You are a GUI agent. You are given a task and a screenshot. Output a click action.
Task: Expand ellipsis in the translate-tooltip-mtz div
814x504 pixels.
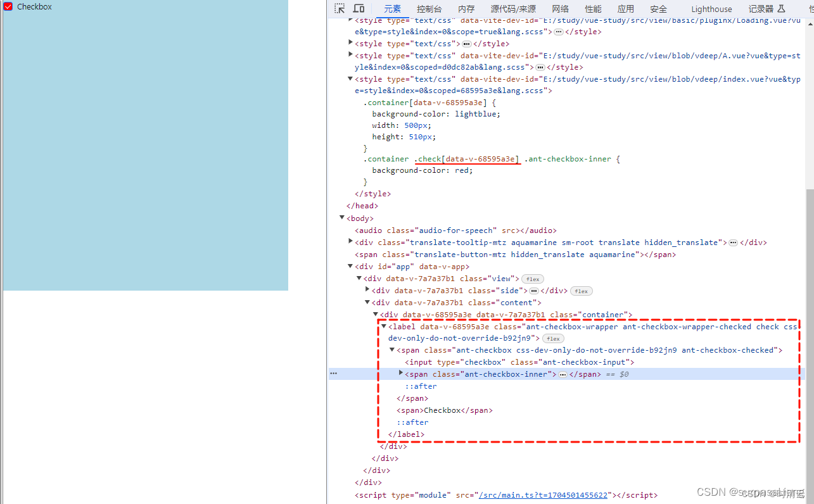click(x=733, y=243)
